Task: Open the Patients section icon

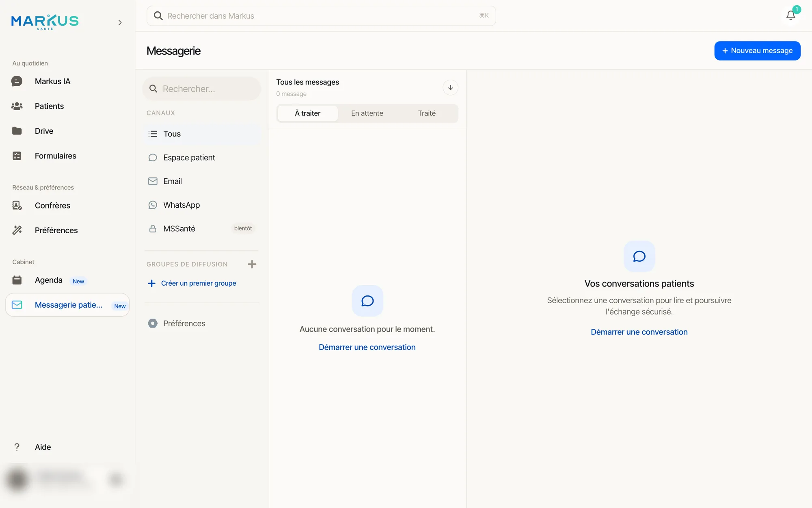Action: (17, 106)
